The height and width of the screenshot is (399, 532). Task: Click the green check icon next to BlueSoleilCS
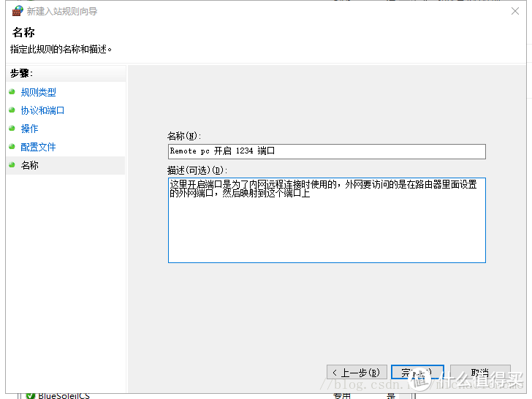pos(31,395)
